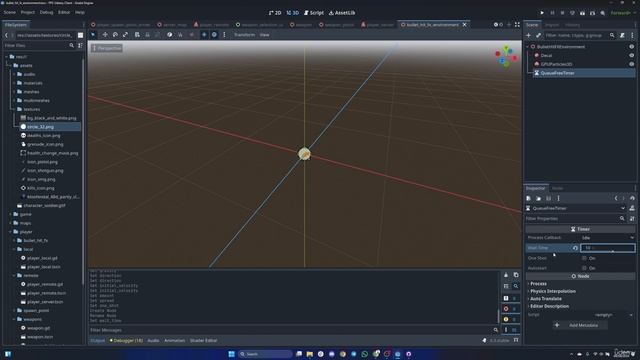Open Windows Start button in taskbar
640x360 pixels.
coord(231,354)
